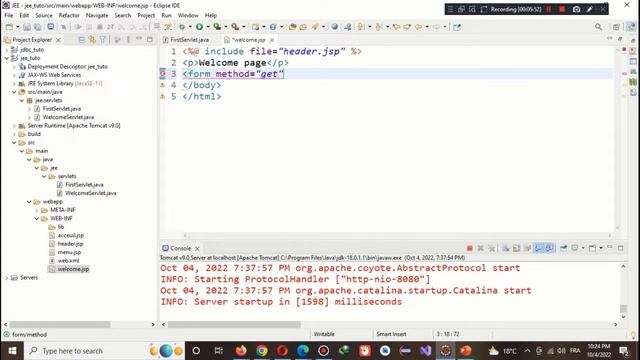
Task: Collapse the webapp folder
Action: coord(29,202)
